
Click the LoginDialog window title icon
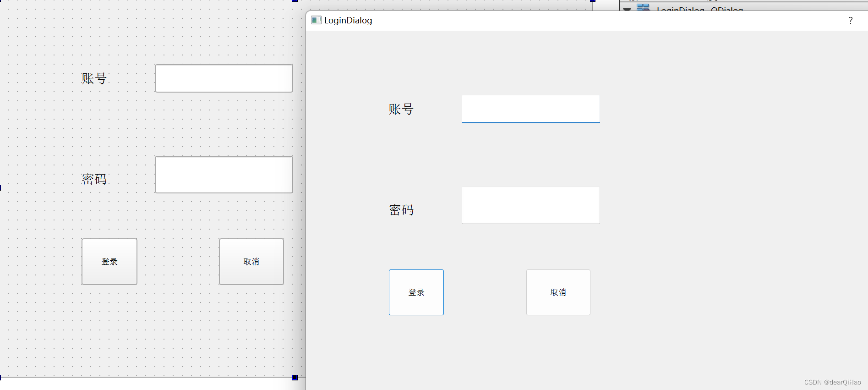[x=316, y=20]
